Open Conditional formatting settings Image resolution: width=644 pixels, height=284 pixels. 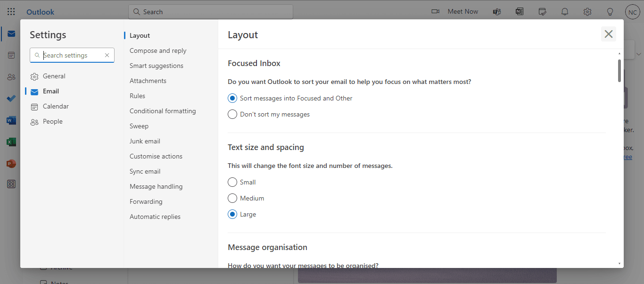(x=163, y=111)
